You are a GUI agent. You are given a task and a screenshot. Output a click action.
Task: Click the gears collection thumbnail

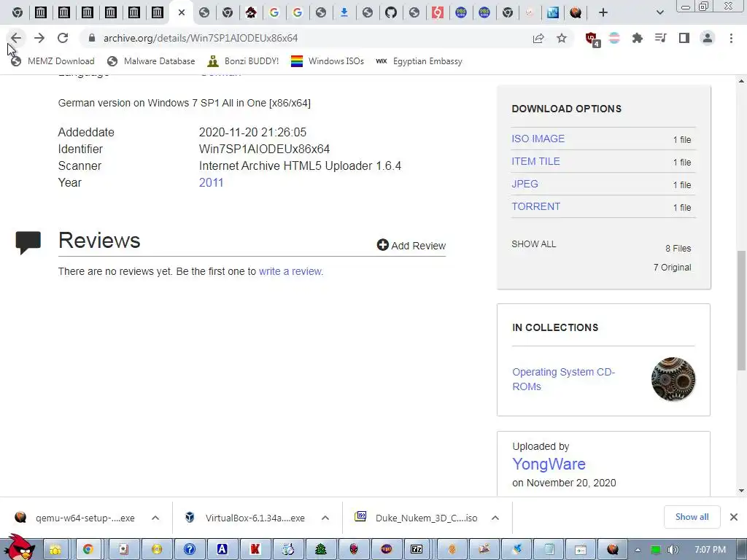pos(673,379)
